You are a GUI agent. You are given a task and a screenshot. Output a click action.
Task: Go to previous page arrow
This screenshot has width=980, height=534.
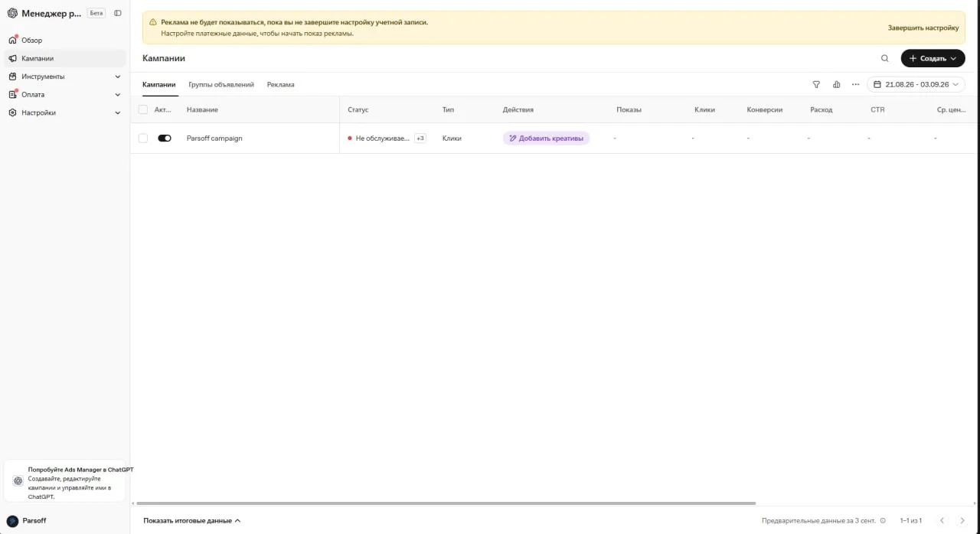pyautogui.click(x=942, y=520)
